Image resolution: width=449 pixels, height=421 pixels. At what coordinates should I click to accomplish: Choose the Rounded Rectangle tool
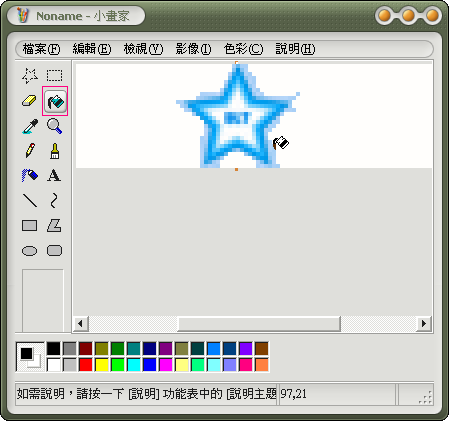[x=54, y=250]
